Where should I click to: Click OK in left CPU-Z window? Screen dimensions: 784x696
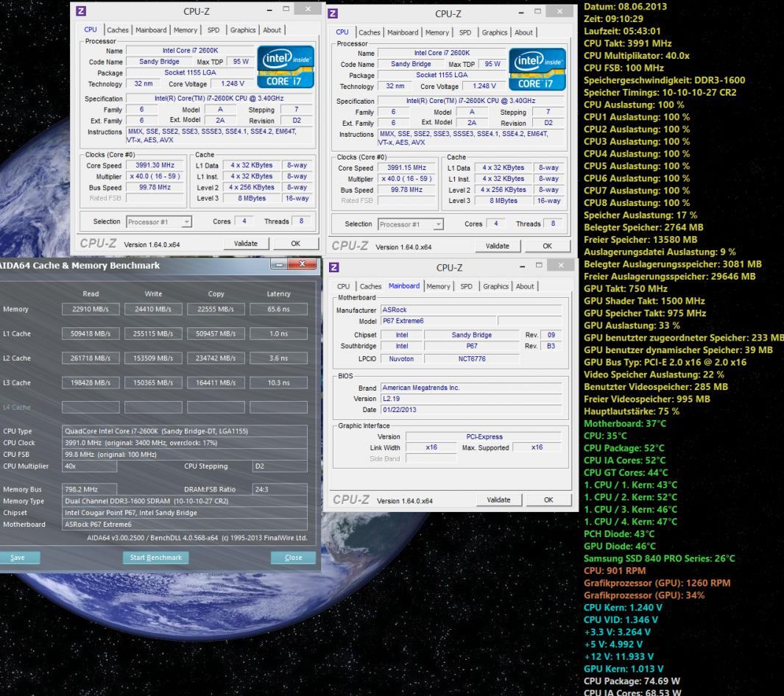[295, 244]
